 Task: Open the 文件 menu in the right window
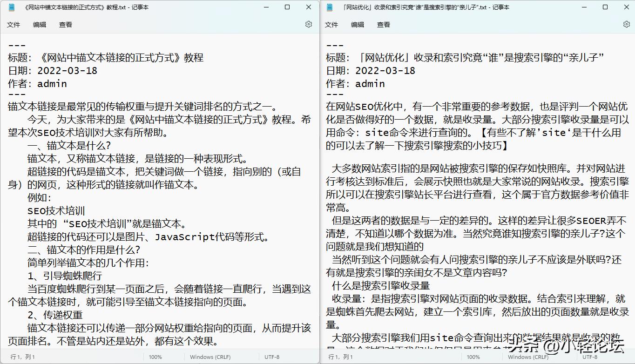click(331, 24)
